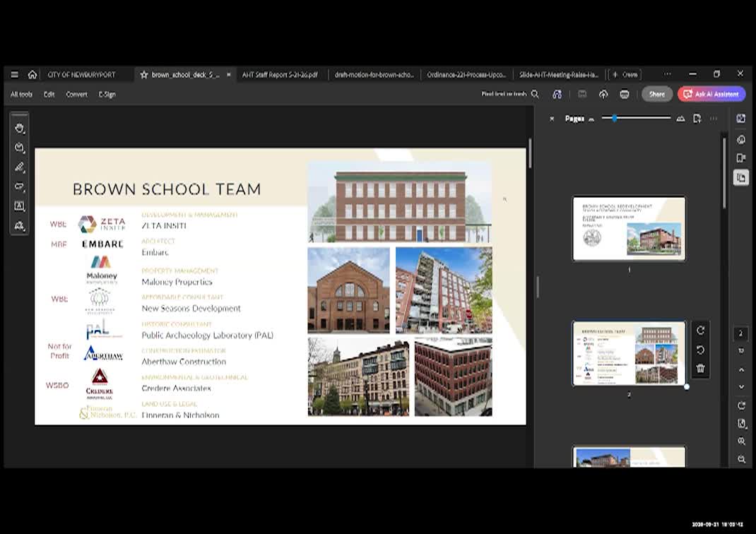The height and width of the screenshot is (534, 756).
Task: Select the hand/selection tool in left toolbar
Action: coord(19,128)
